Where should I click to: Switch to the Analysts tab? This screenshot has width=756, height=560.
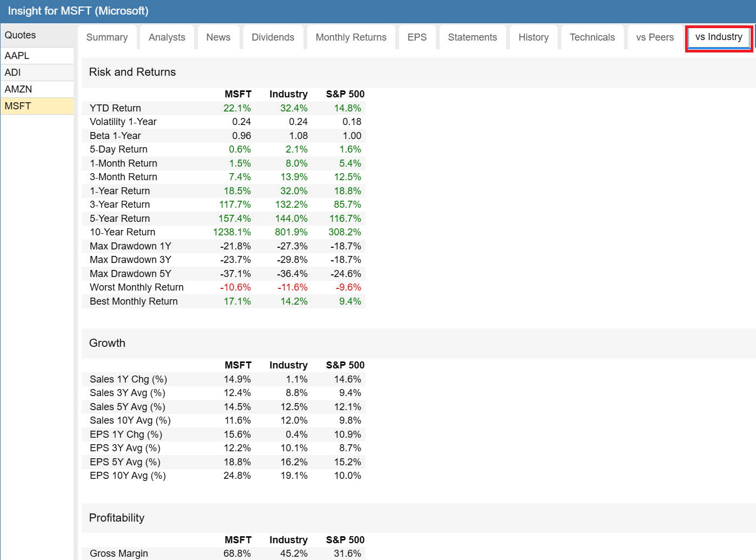click(x=167, y=37)
